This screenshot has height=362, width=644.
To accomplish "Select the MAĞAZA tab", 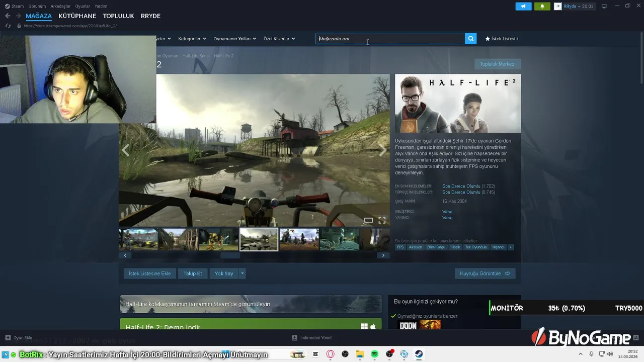I will pyautogui.click(x=39, y=16).
